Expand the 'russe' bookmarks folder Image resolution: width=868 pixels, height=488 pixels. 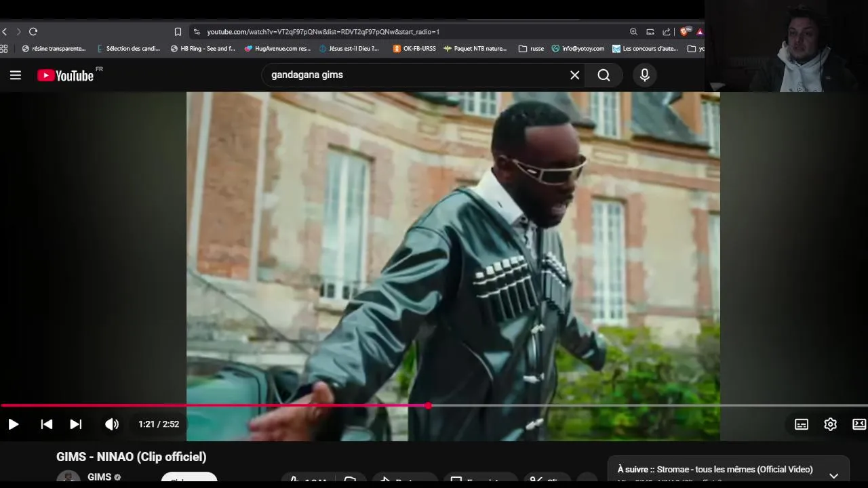tap(531, 49)
